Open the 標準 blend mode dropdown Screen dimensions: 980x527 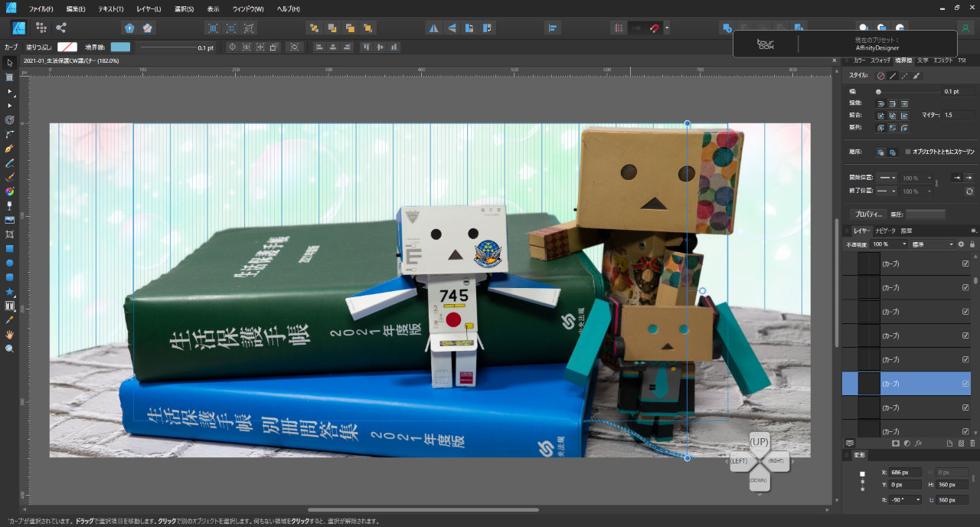click(x=933, y=244)
